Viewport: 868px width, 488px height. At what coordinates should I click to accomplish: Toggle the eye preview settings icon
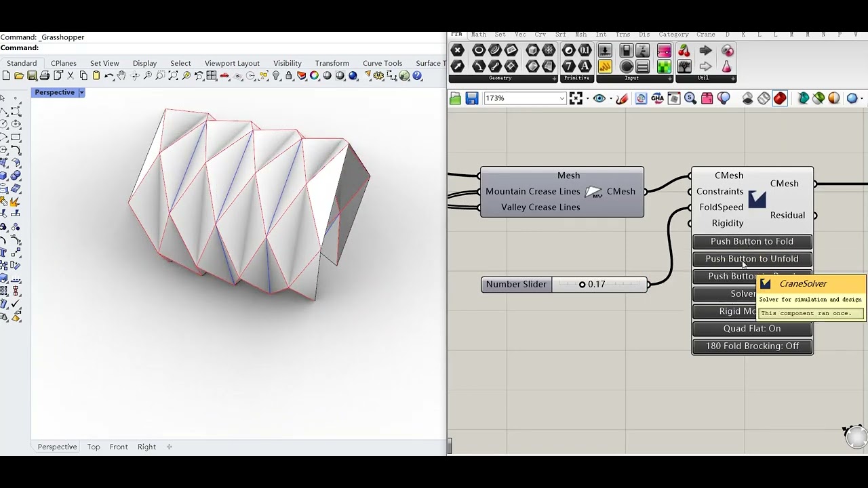point(599,99)
